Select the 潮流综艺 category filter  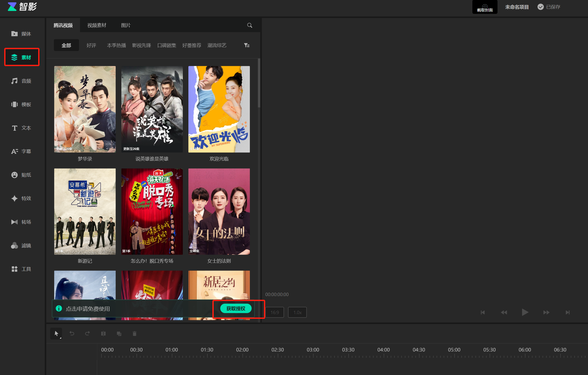pos(217,45)
